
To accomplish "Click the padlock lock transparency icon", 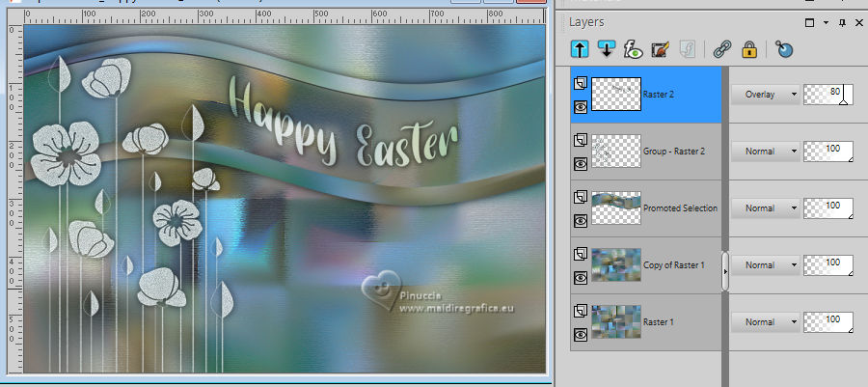I will pyautogui.click(x=748, y=48).
